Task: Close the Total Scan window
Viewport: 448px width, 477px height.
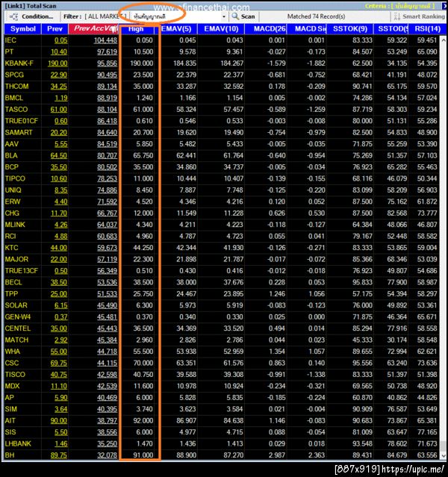Action: coord(444,6)
